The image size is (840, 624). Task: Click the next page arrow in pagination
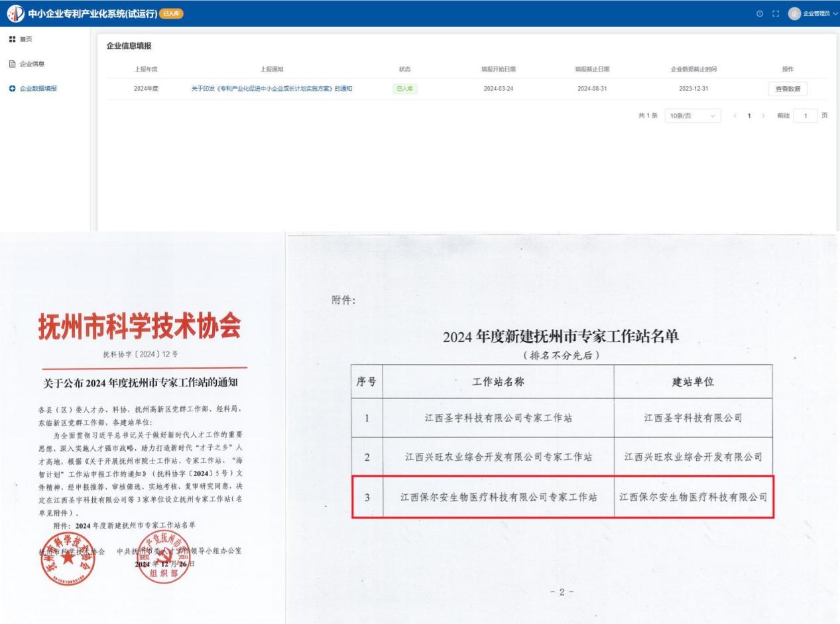(x=764, y=116)
